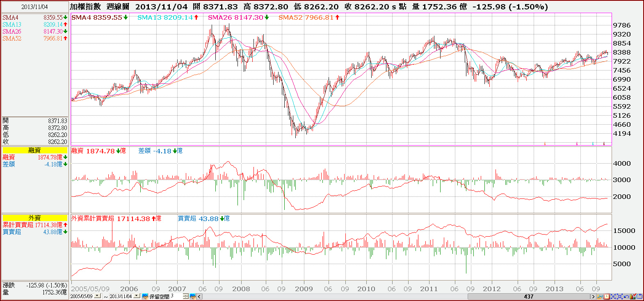The image size is (644, 301).
Task: Click the scroll left arrow button
Action: click(x=199, y=296)
